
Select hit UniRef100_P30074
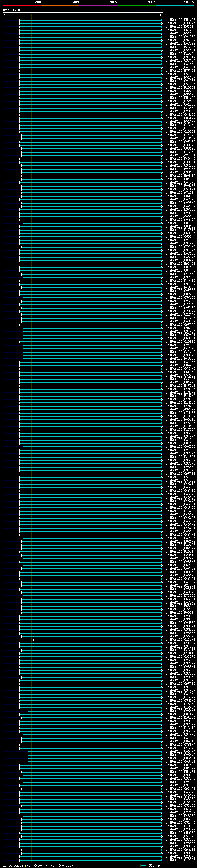180,54
